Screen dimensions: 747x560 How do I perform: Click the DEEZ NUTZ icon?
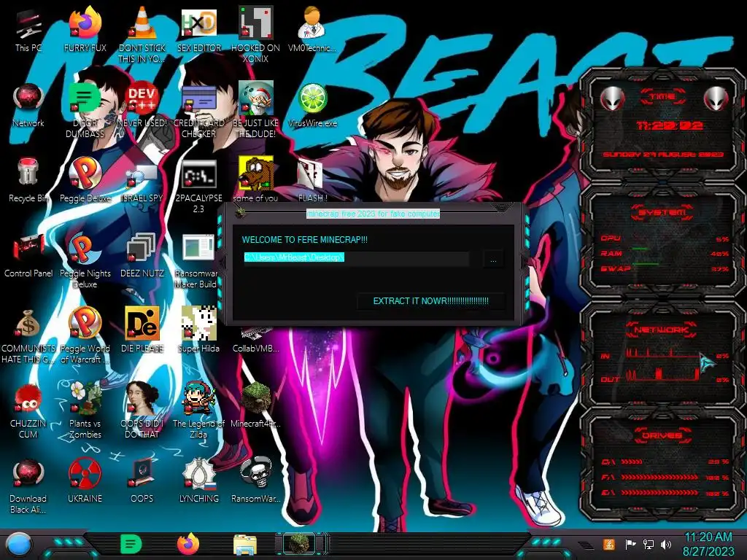click(142, 256)
